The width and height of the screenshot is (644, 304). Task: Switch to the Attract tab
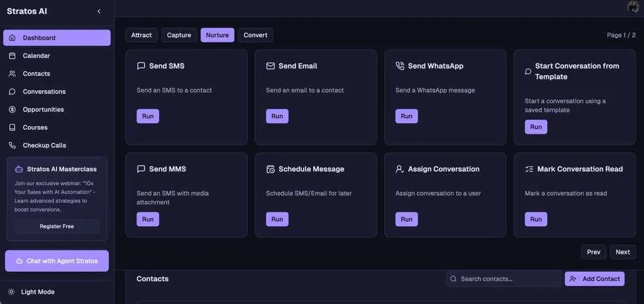[142, 35]
